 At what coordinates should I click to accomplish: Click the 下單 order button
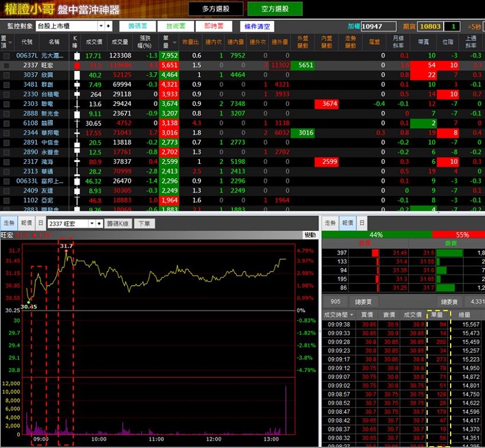click(144, 223)
